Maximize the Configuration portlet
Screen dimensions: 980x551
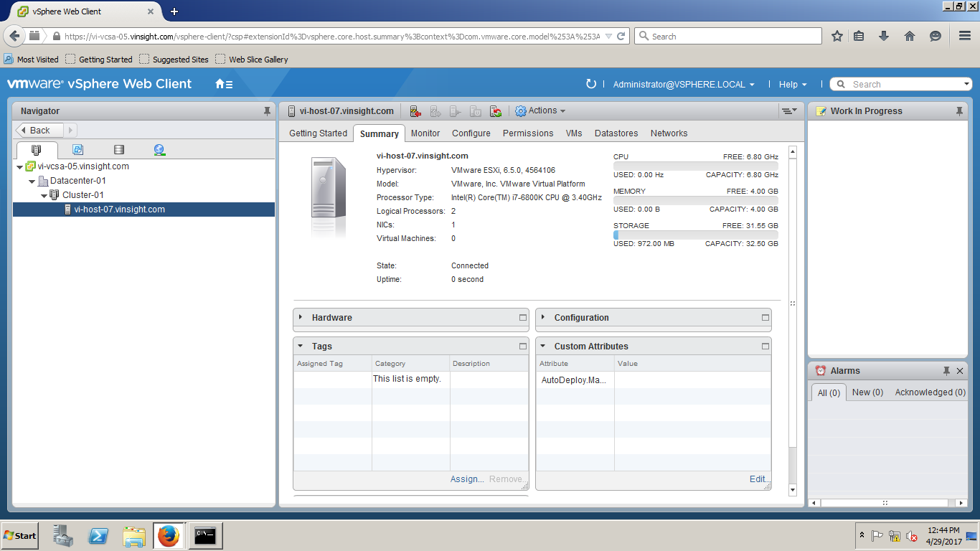tap(765, 317)
